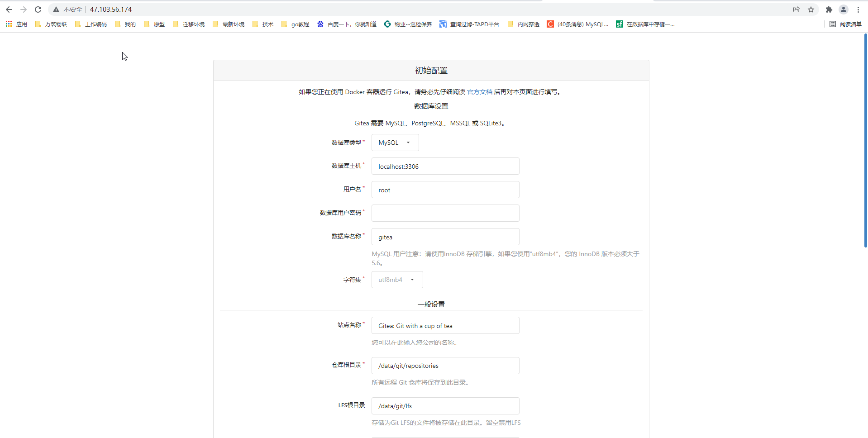Open the 查询过滤-TAPD平台 bookmark
The image size is (868, 438).
[469, 24]
